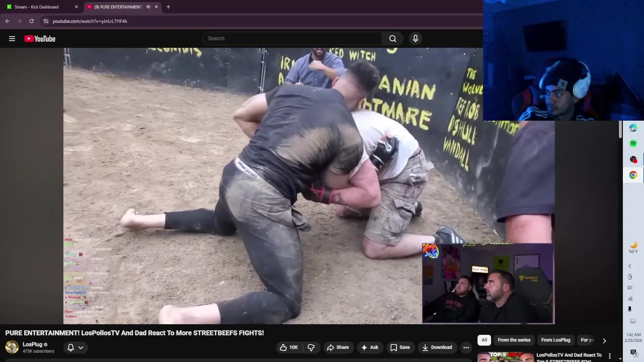Open the microphone tray icon

(629, 309)
